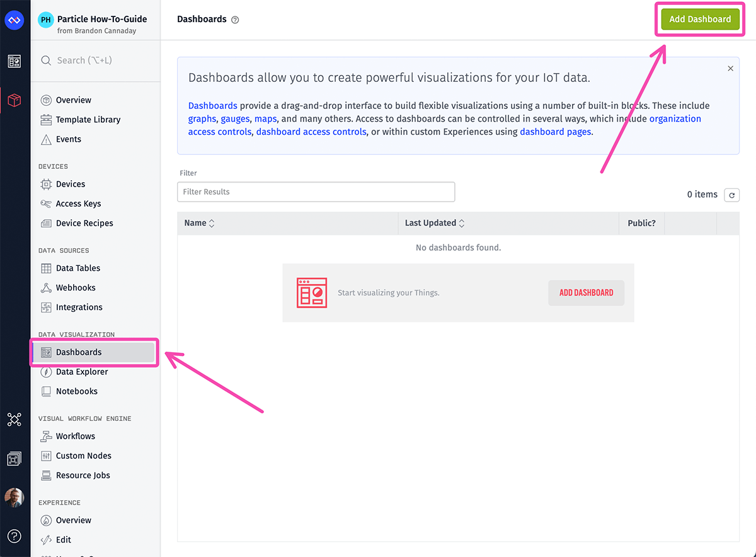Viewport: 756px width, 557px height.
Task: Dismiss the dashboards info banner
Action: (x=730, y=68)
